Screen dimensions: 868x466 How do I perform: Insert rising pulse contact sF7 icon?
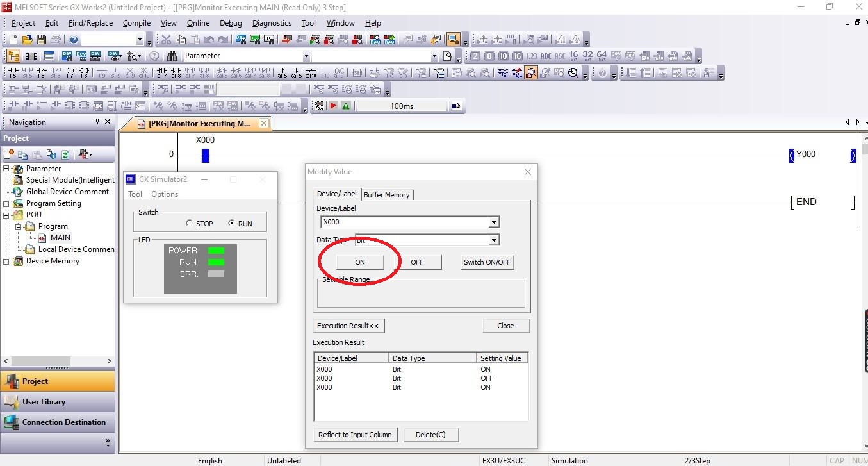(x=162, y=72)
